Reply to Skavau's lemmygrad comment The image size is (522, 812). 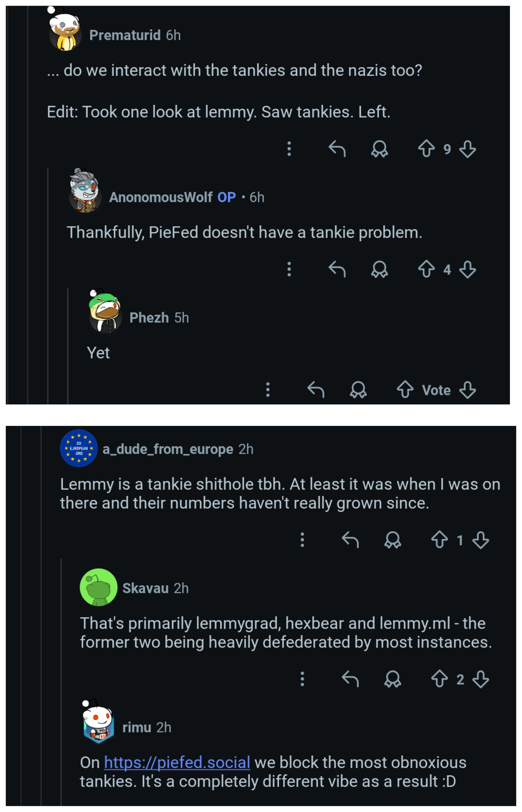pos(350,679)
